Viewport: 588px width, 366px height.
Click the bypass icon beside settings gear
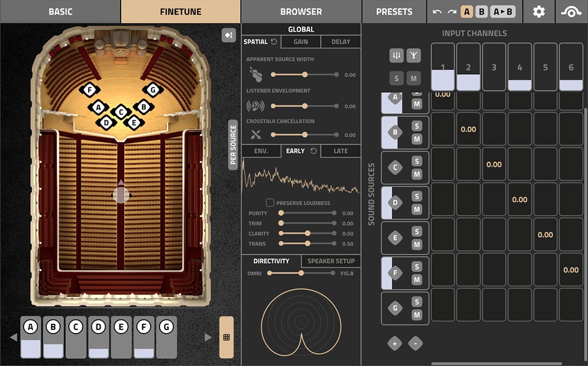click(571, 12)
